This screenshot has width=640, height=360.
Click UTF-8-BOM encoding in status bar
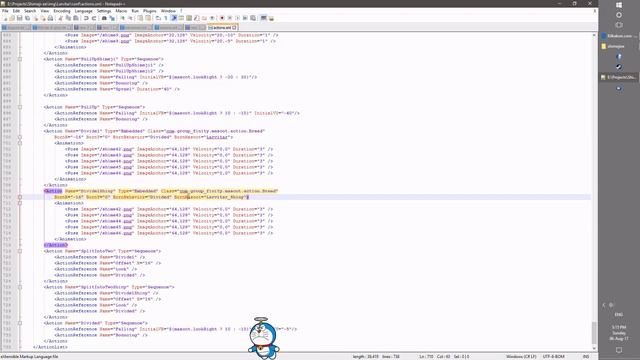point(553,356)
